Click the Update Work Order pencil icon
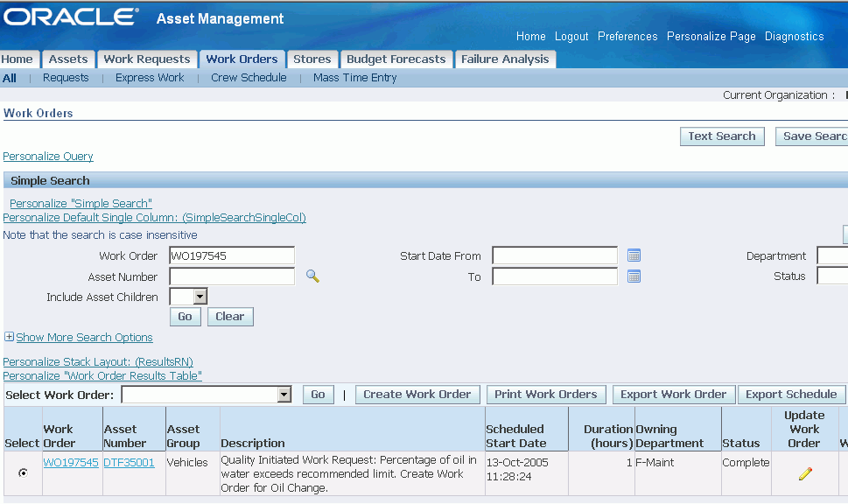Image resolution: width=848 pixels, height=504 pixels. pyautogui.click(x=805, y=473)
